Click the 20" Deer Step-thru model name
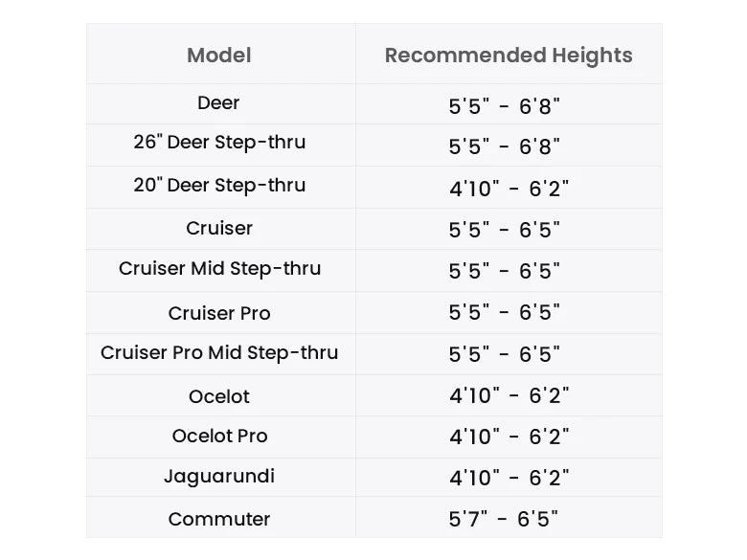This screenshot has height=560, width=747. [219, 186]
